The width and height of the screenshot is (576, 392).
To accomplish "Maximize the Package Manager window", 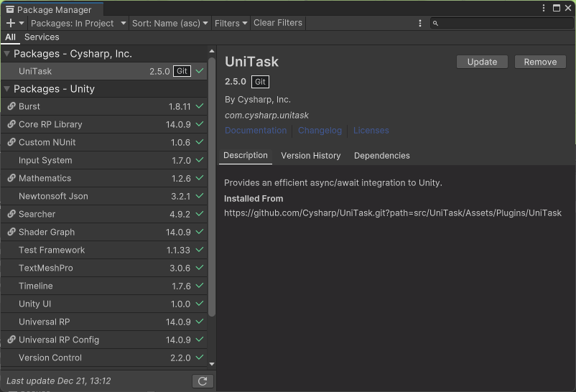I will (557, 8).
